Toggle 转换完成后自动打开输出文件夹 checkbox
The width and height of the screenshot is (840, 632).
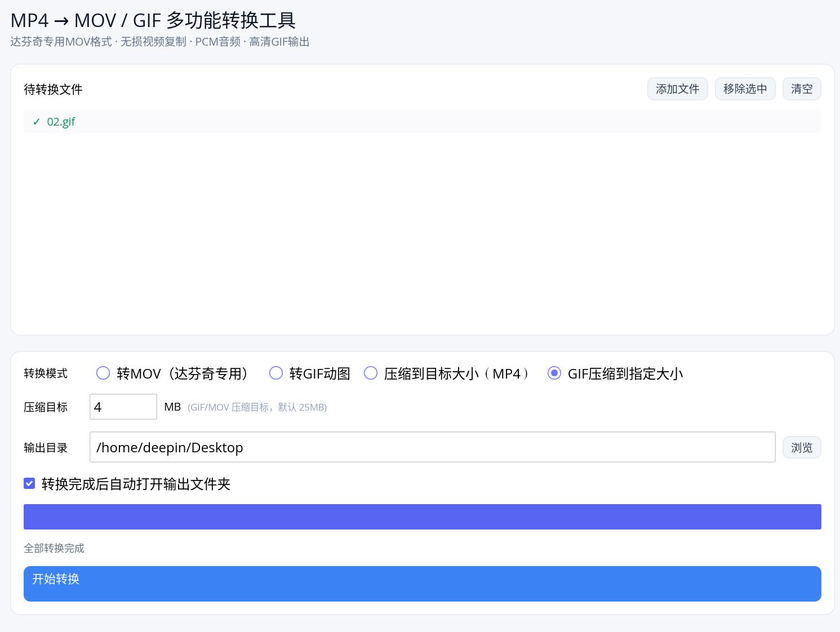[29, 483]
